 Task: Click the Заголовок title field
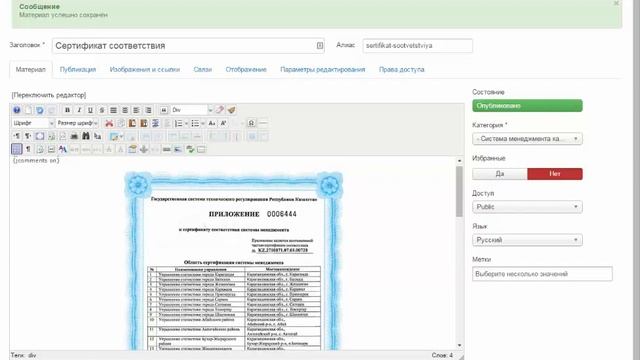tap(188, 46)
